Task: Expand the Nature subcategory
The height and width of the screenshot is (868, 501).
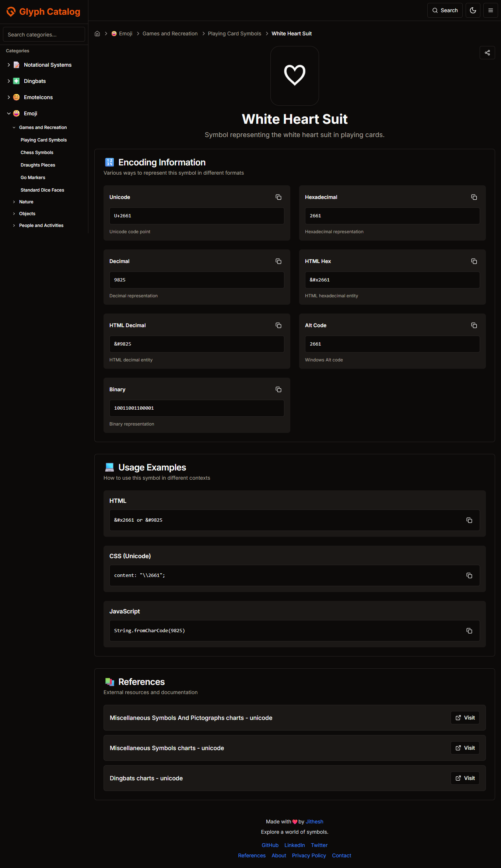Action: click(14, 202)
